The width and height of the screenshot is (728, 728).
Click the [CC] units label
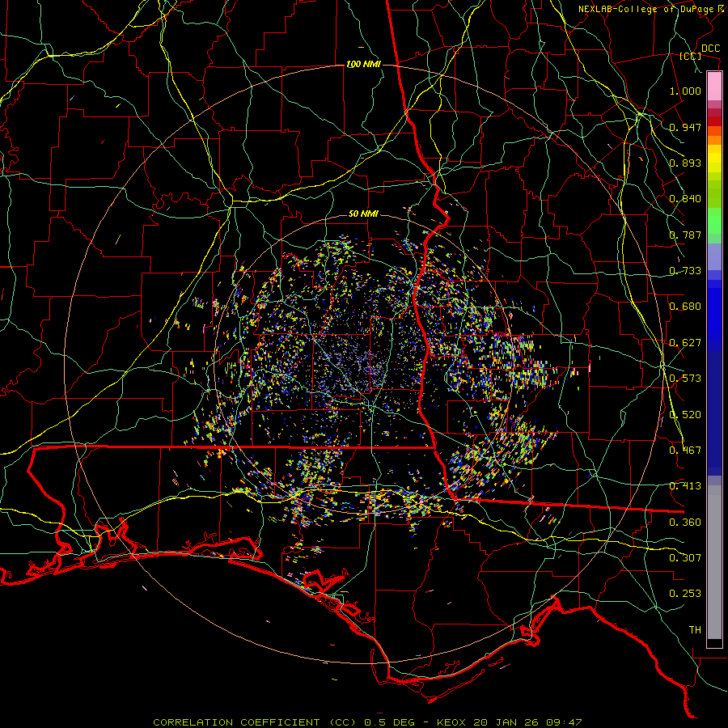tap(691, 56)
